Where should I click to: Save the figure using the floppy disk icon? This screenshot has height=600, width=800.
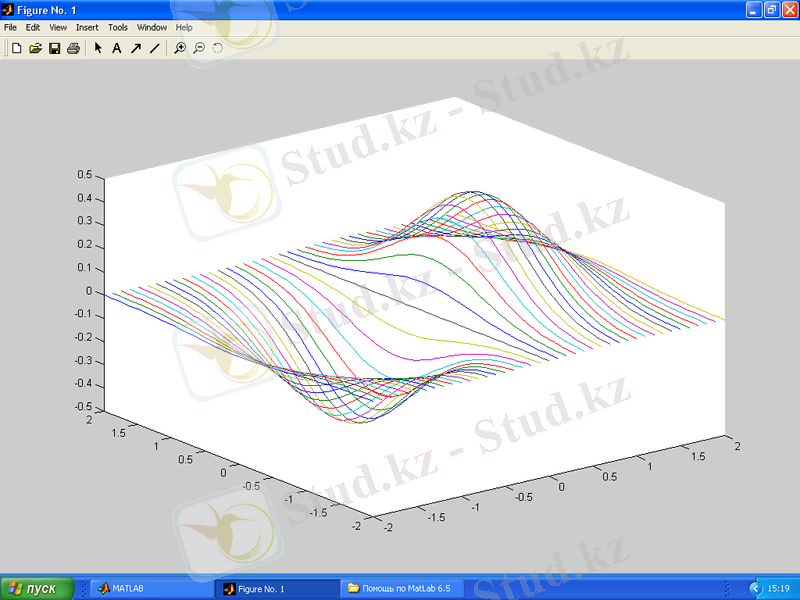pos(54,48)
